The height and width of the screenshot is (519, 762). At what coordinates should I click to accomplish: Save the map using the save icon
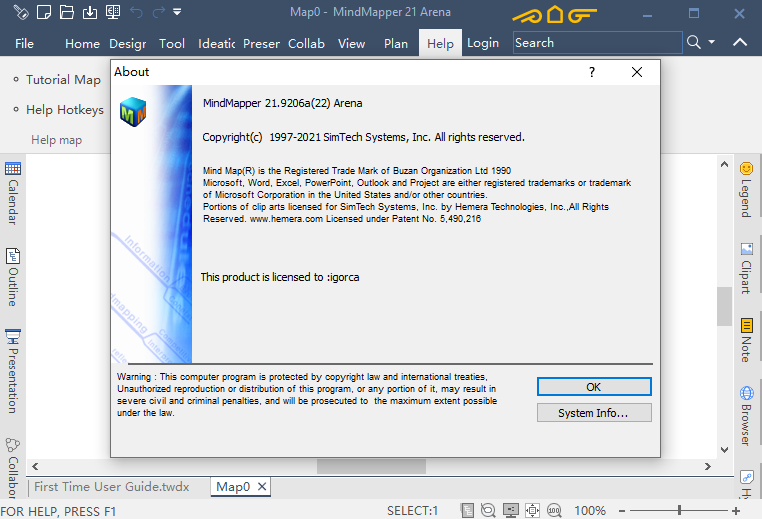pos(90,12)
